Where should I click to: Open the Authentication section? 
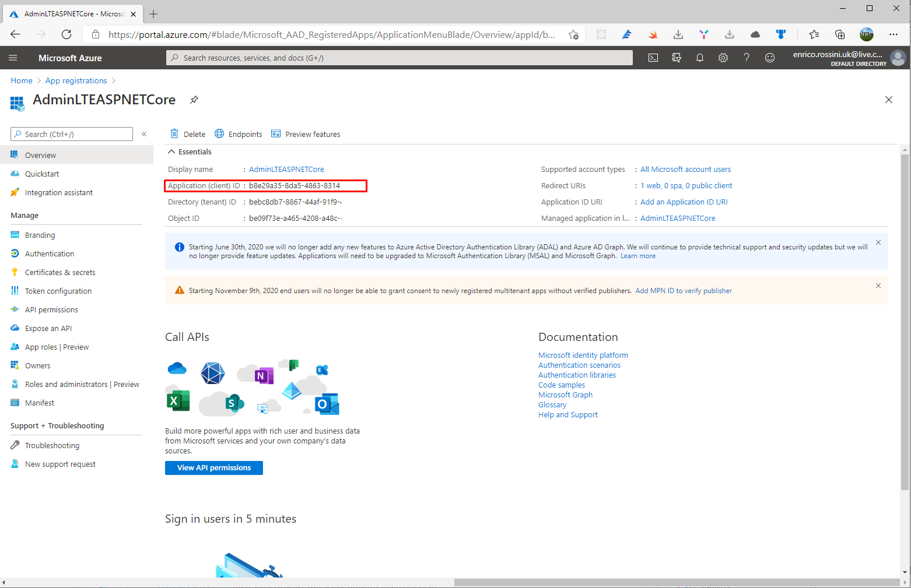click(49, 253)
